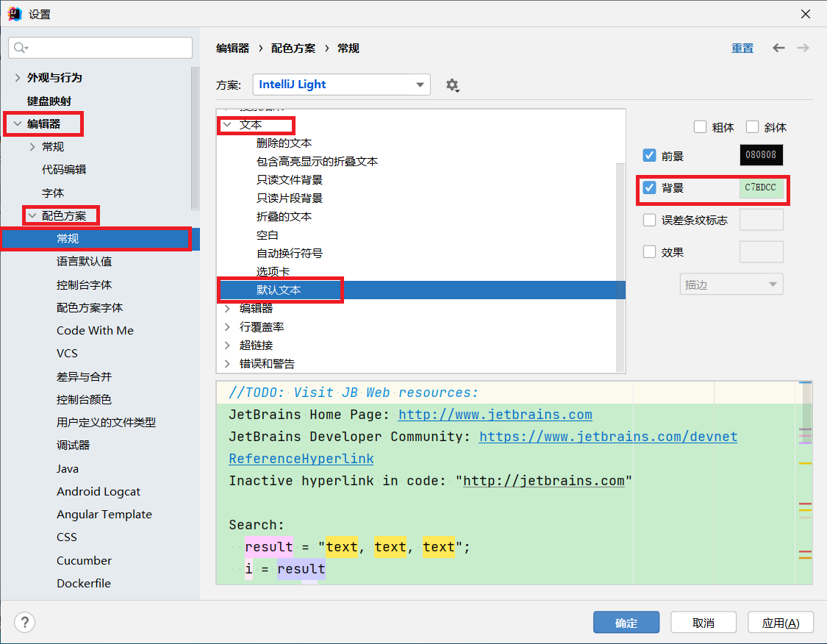Expand the 行覆盖率 group
The height and width of the screenshot is (644, 827).
227,326
